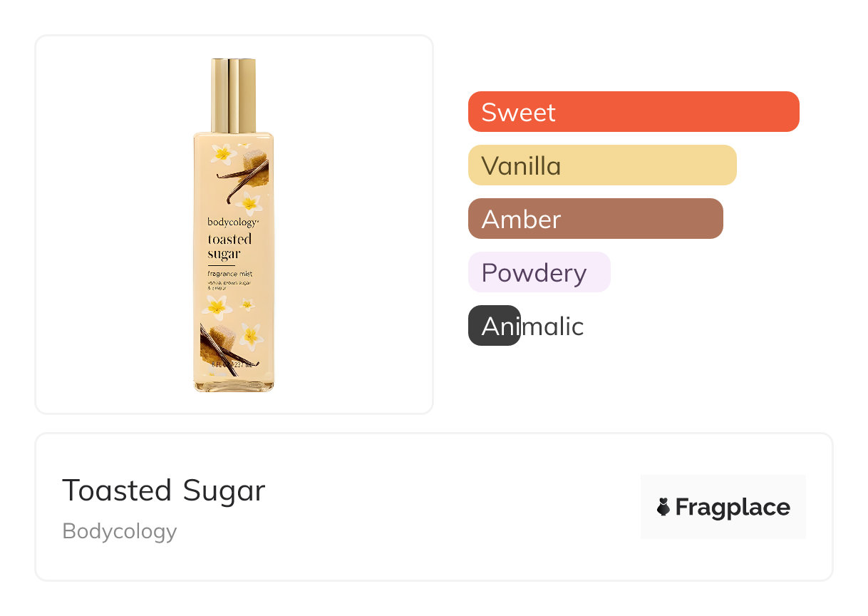
Task: Click the lavender Powdery accord bar
Action: pyautogui.click(x=539, y=272)
